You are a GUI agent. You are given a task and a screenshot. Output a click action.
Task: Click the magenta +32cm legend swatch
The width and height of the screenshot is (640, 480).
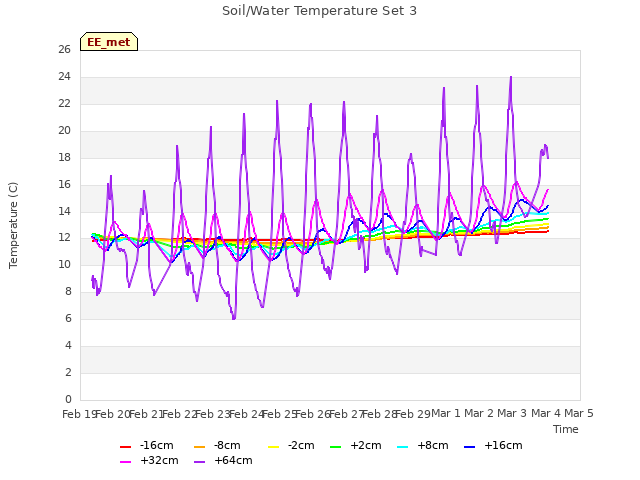(x=125, y=462)
